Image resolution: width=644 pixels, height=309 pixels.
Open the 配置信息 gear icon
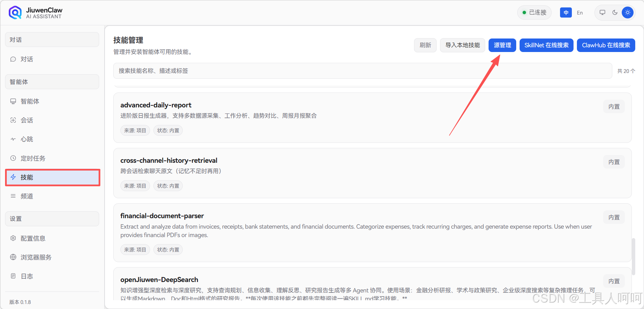13,238
